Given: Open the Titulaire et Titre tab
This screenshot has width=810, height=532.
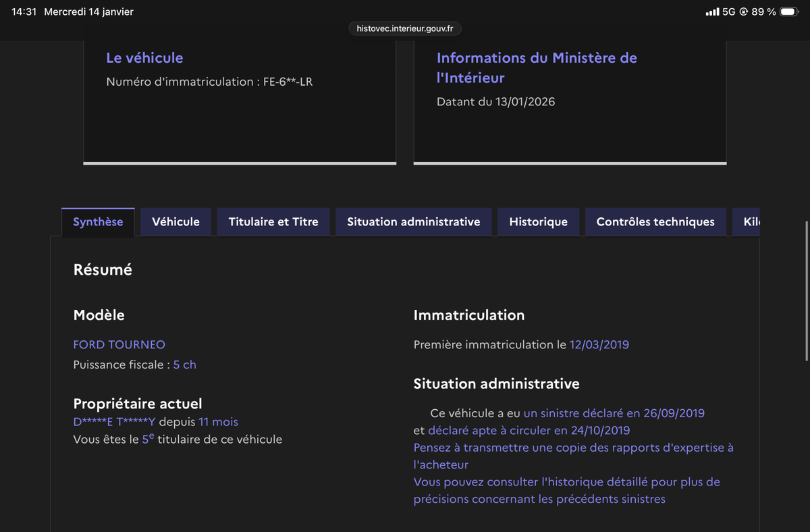Looking at the screenshot, I should click(x=273, y=222).
